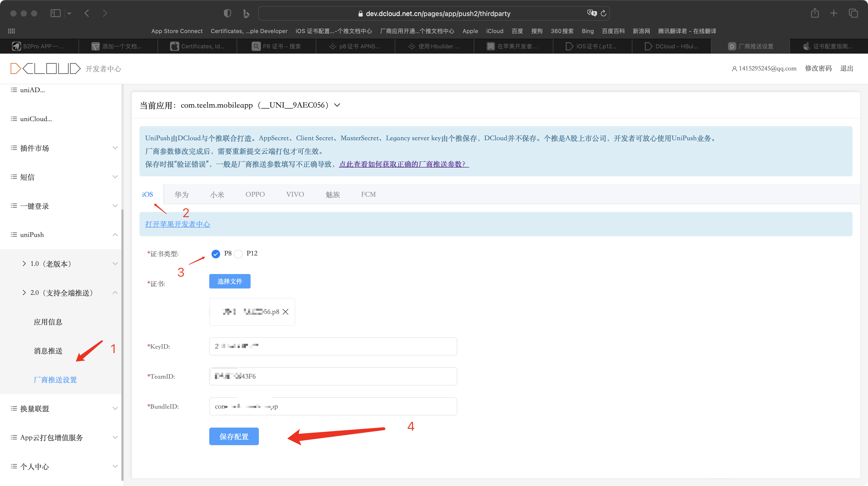Switch to the 魅族 tab
Viewport: 868px width, 486px height.
[332, 195]
